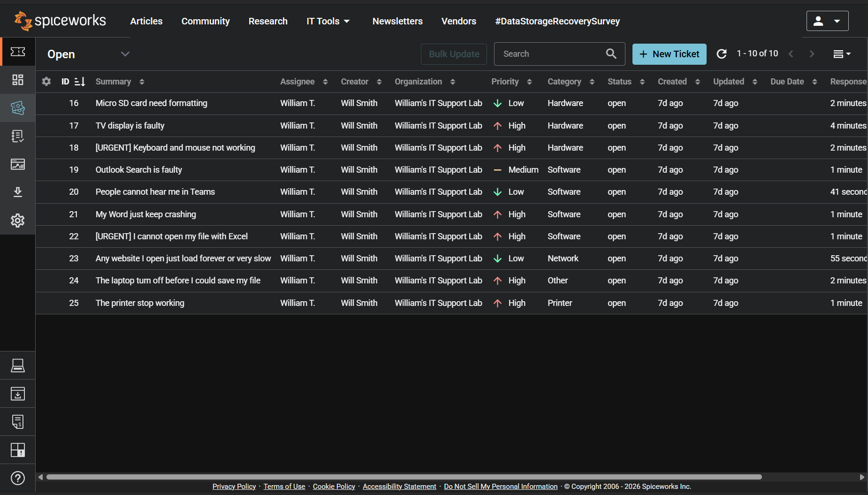Image resolution: width=868 pixels, height=495 pixels.
Task: Open the laptop inventory icon in sidebar
Action: tap(17, 366)
